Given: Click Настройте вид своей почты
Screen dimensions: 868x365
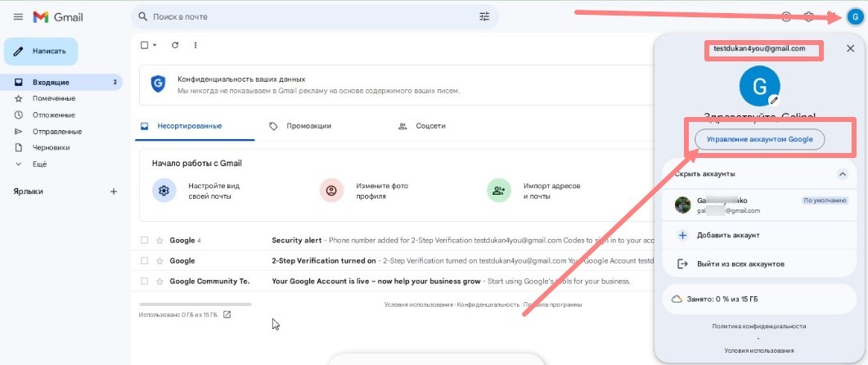Looking at the screenshot, I should tap(214, 191).
